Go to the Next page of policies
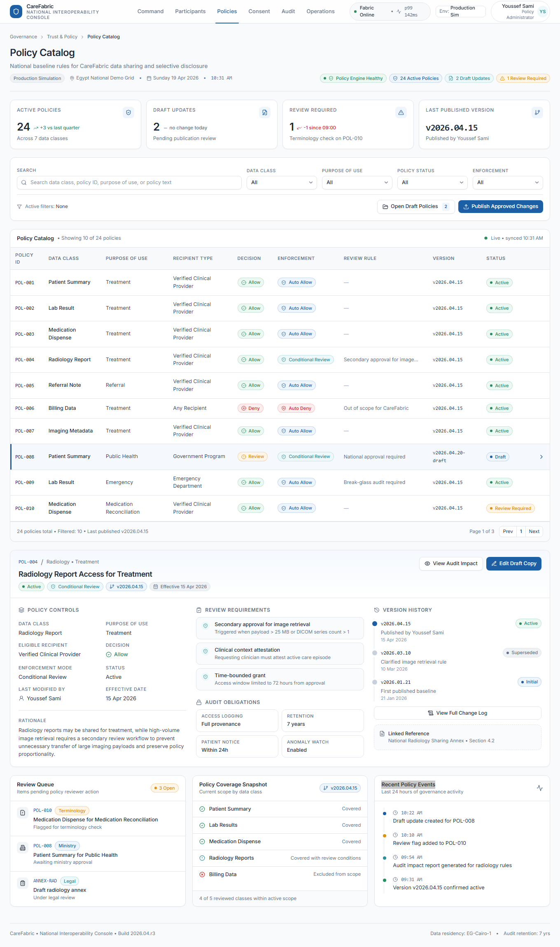Viewport: 560px width, 947px height. [x=534, y=531]
